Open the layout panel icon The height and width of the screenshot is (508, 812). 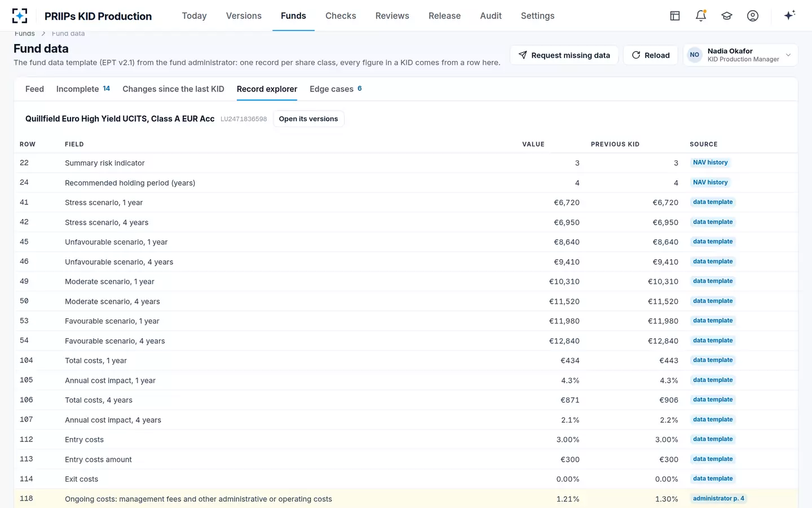pyautogui.click(x=675, y=16)
